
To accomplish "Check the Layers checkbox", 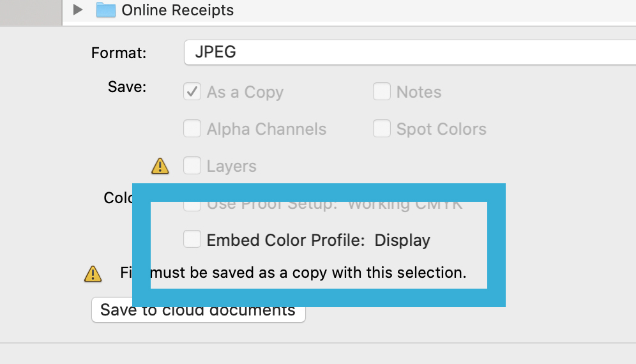I will click(x=192, y=166).
